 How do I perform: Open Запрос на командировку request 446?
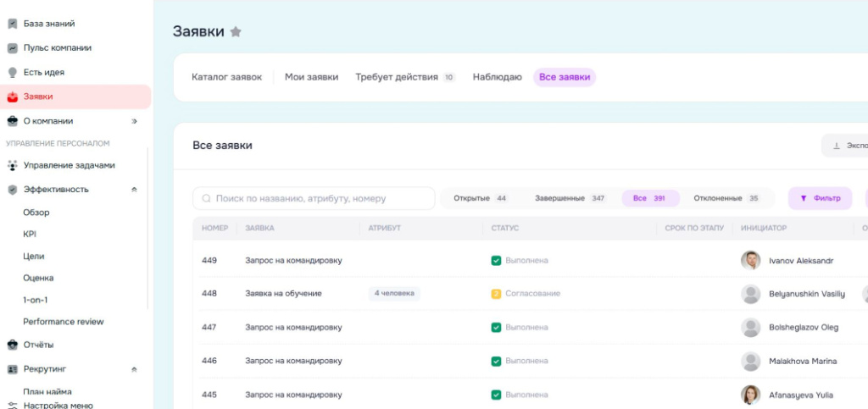[293, 361]
